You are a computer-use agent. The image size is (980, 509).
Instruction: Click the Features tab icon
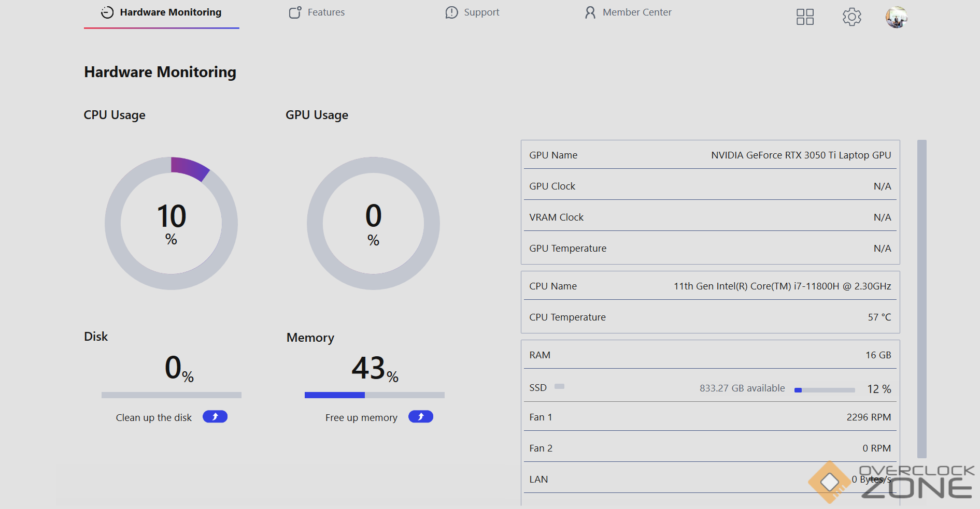(295, 12)
